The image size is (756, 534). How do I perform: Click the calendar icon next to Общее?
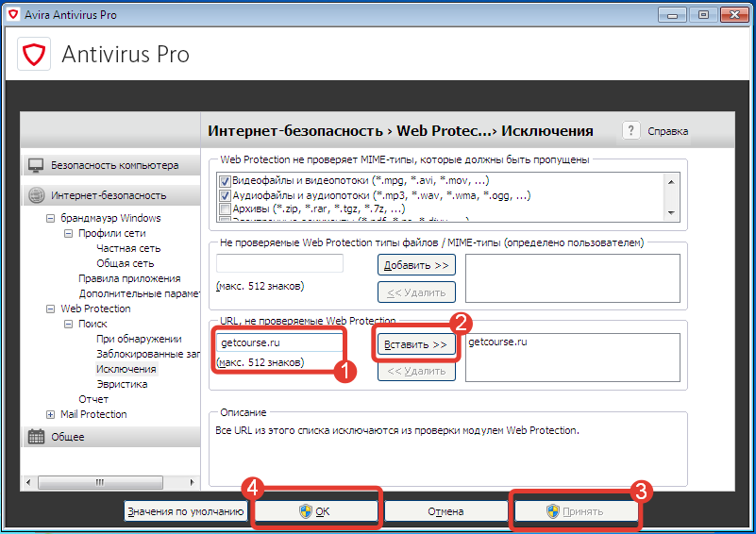[36, 437]
